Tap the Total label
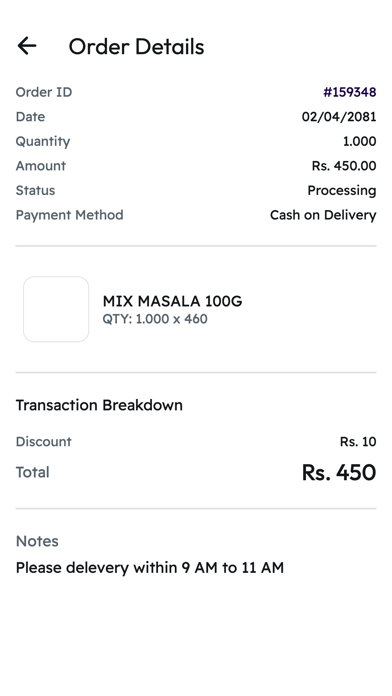This screenshot has width=392, height=696. point(32,472)
